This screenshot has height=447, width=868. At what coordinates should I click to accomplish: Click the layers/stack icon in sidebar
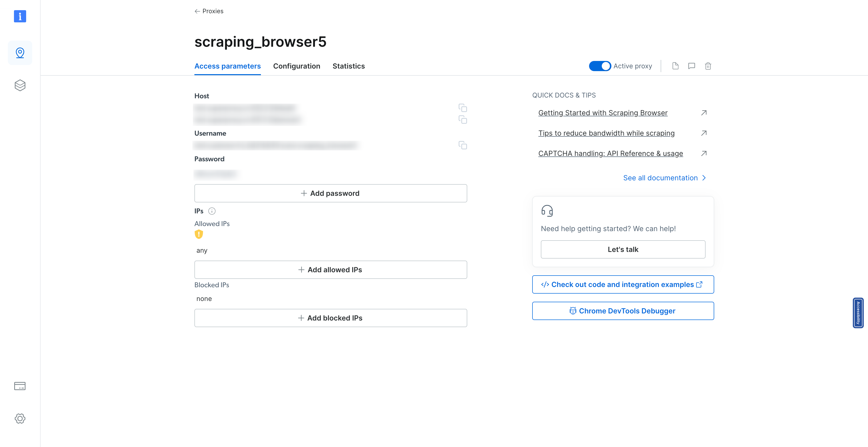[x=20, y=85]
